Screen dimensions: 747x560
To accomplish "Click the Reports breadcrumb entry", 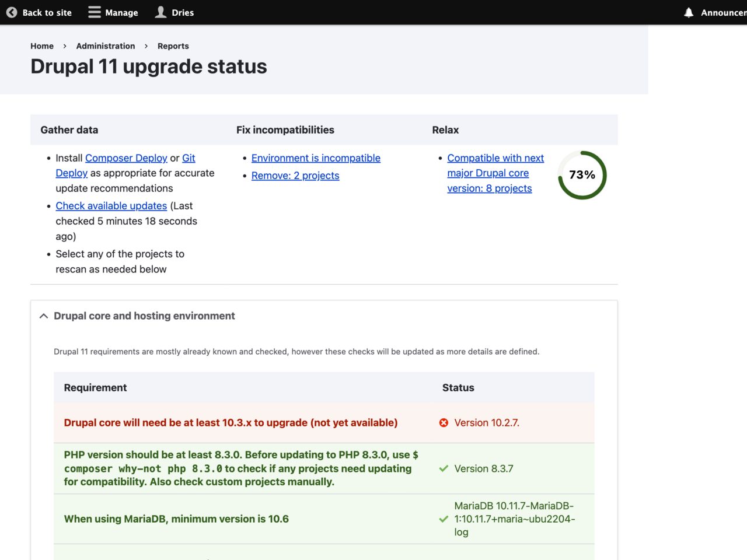I will [x=173, y=45].
